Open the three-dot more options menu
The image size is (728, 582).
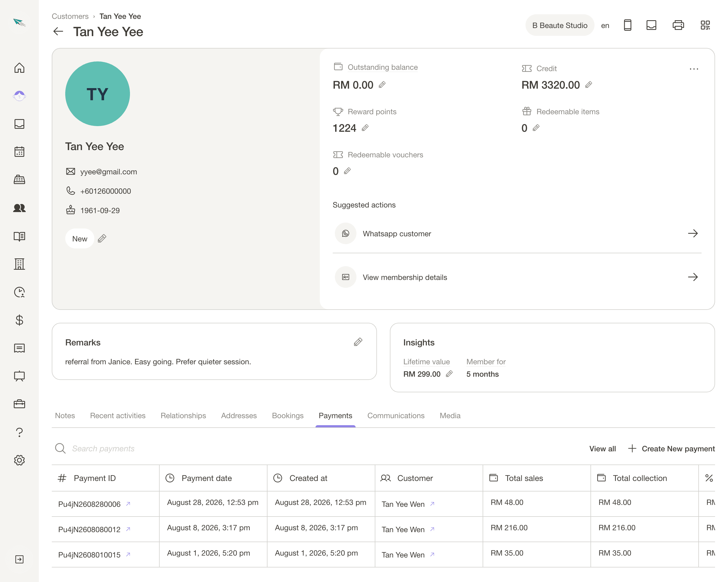[x=693, y=69]
